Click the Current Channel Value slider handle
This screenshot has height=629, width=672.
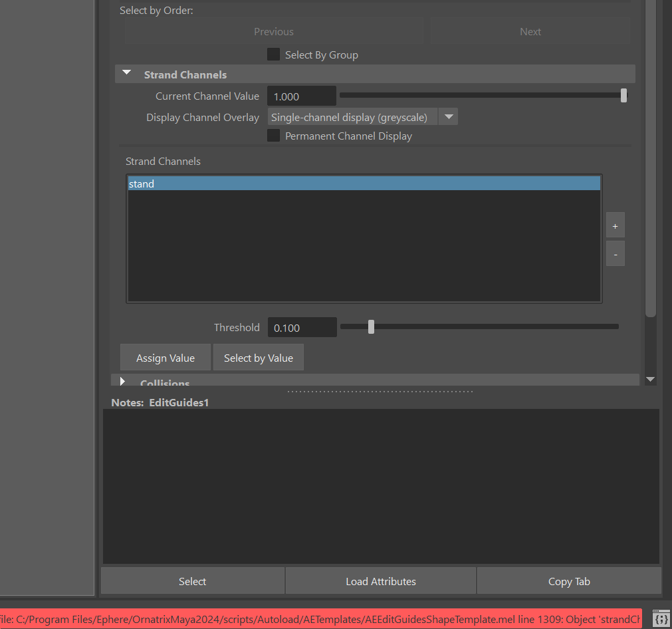(x=623, y=96)
